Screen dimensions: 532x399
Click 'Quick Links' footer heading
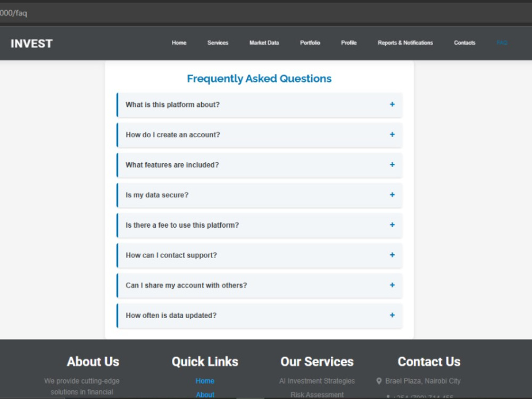pos(205,362)
